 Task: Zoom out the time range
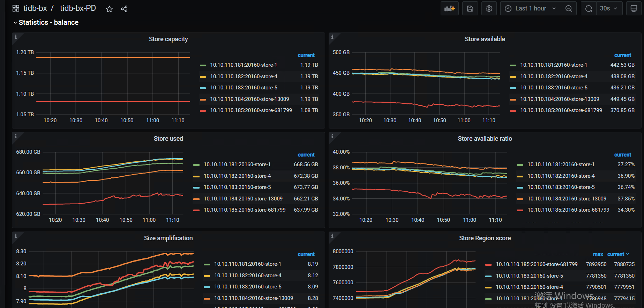click(569, 8)
